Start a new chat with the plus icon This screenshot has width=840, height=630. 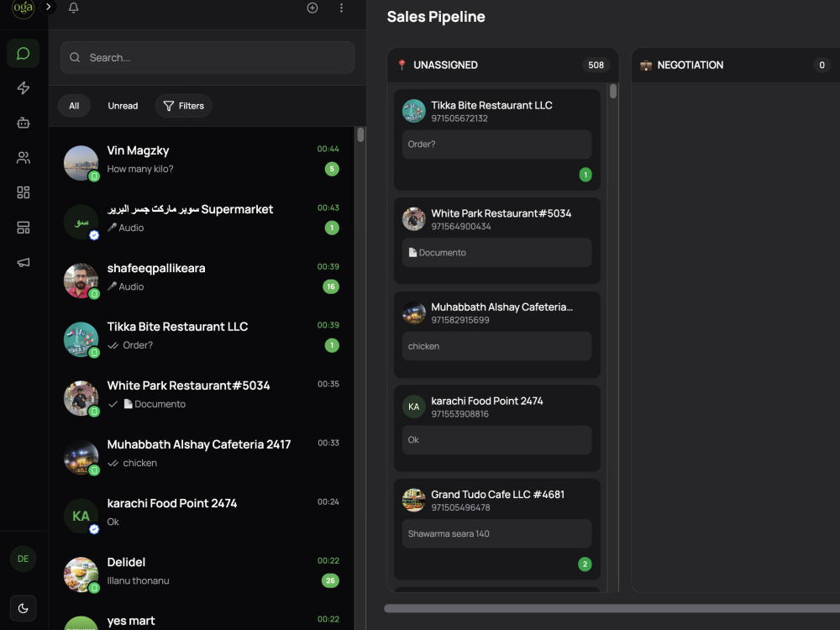pos(312,8)
